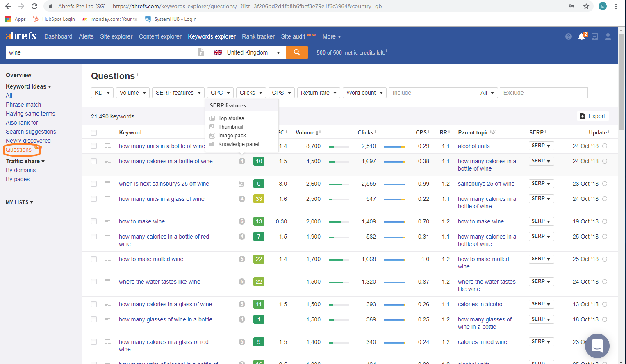The width and height of the screenshot is (626, 364).
Task: Add 'where the water tastes like wine' to list icon
Action: tap(107, 282)
